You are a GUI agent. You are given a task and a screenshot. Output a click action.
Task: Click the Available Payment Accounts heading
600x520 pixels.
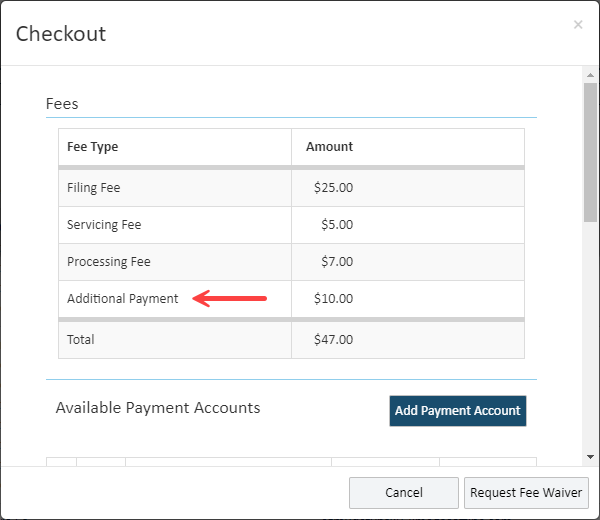point(158,408)
